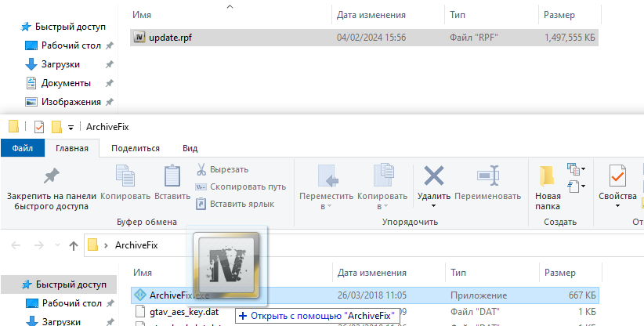Open Загрузки in ArchiveFix window sidebar

click(x=54, y=321)
